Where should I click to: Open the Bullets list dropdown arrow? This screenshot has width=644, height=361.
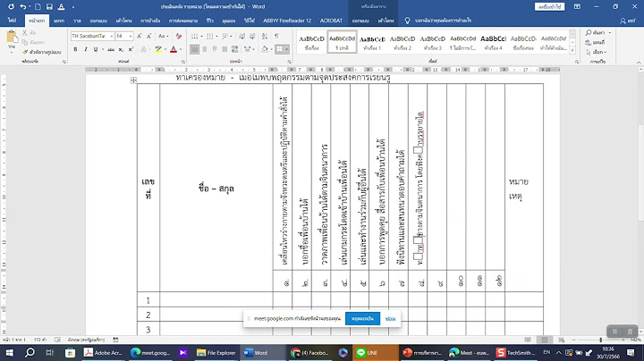(201, 36)
